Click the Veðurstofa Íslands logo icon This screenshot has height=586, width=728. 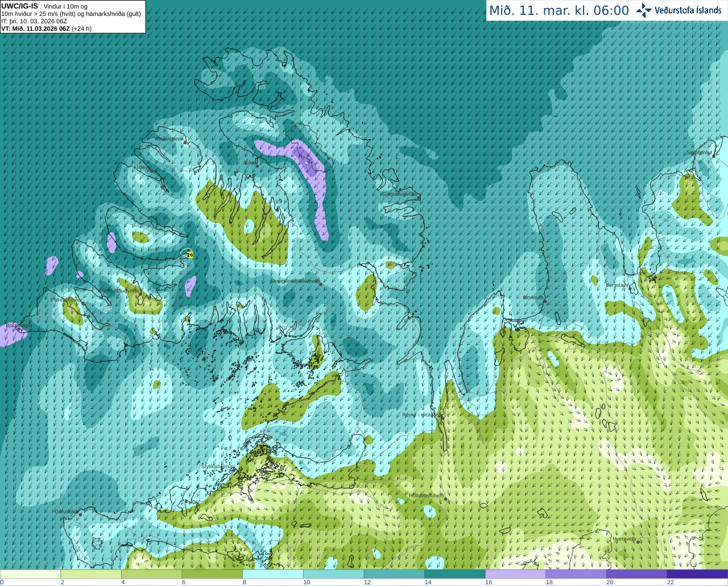643,10
